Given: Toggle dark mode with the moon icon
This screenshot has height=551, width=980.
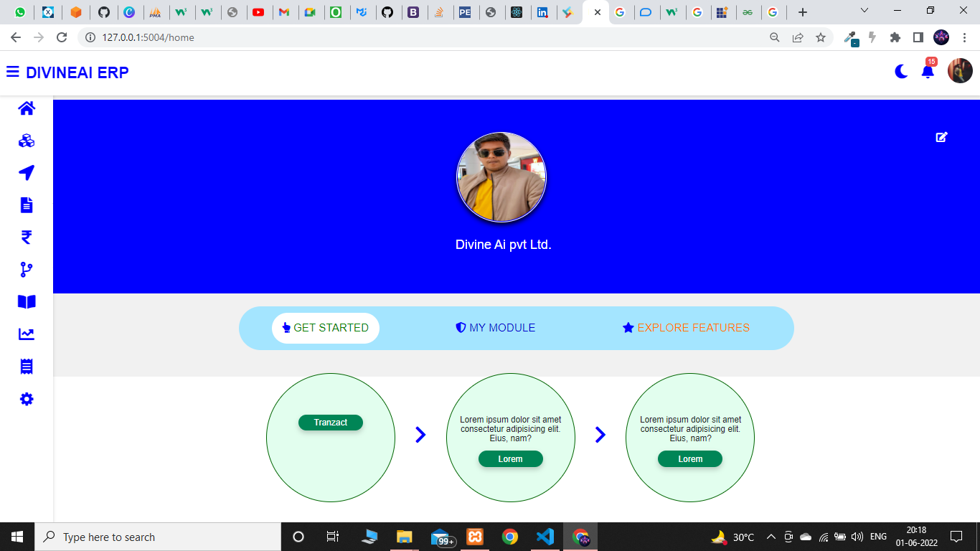Looking at the screenshot, I should (x=900, y=71).
